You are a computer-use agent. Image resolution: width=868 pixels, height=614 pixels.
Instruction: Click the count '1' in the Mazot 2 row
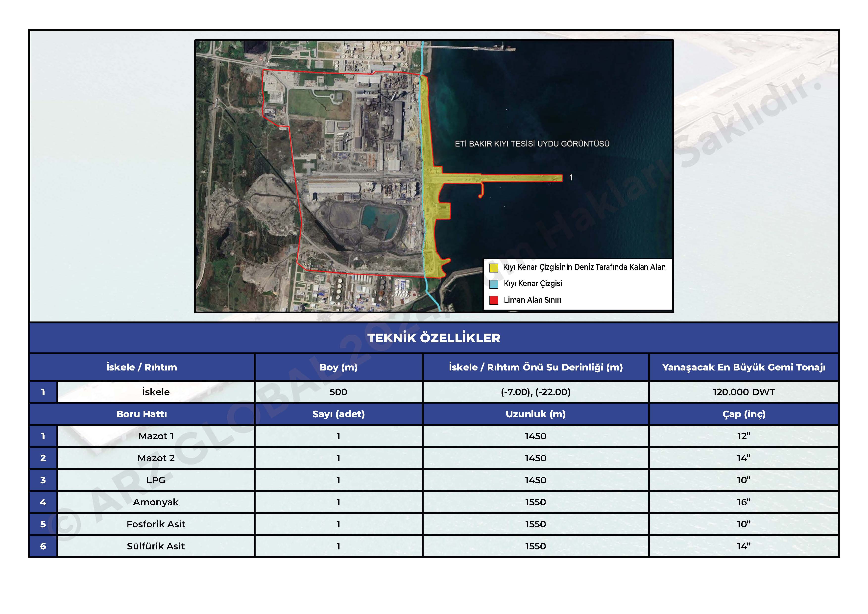[338, 458]
